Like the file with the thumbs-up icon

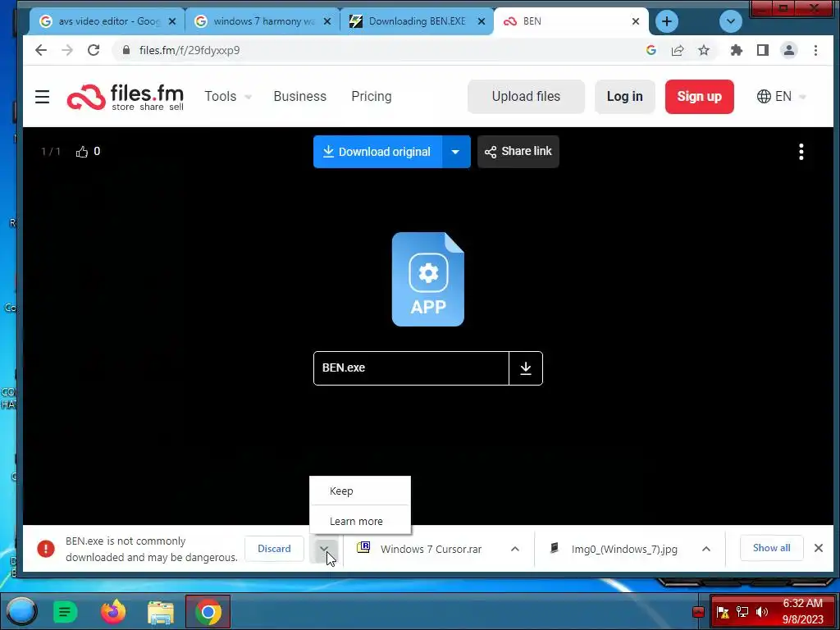pos(81,152)
